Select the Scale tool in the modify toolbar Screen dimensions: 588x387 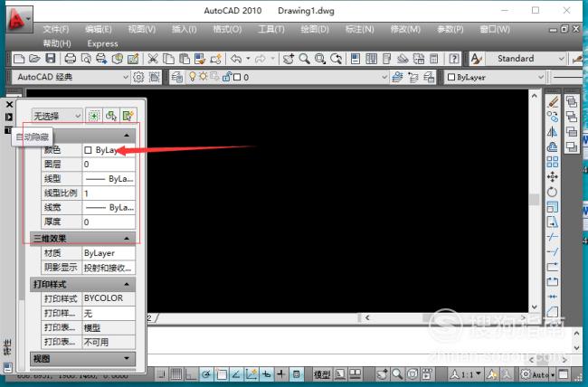tap(553, 207)
